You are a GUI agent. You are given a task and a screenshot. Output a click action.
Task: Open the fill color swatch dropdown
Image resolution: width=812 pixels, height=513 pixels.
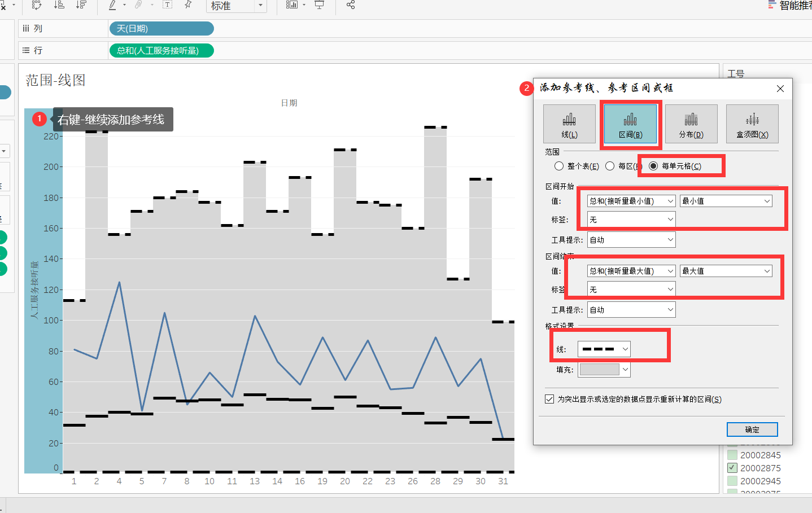pyautogui.click(x=604, y=370)
